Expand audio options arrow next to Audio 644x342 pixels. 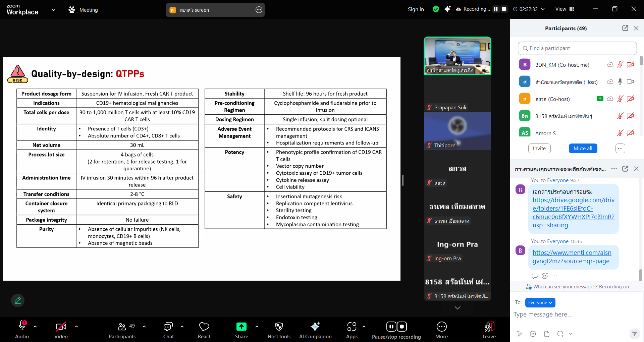[35, 326]
